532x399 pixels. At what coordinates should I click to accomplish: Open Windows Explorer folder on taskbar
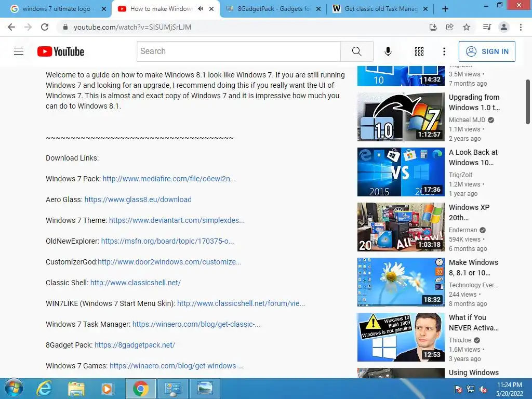pos(76,389)
